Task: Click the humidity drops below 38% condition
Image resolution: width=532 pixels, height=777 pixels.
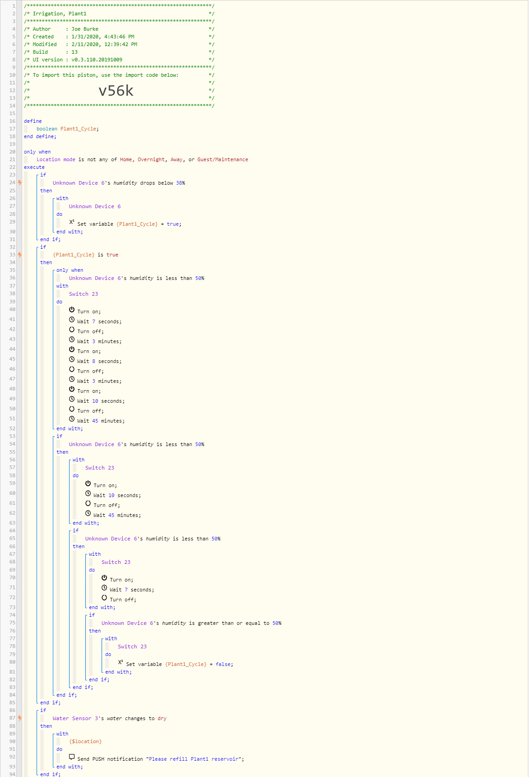Action: [x=119, y=183]
